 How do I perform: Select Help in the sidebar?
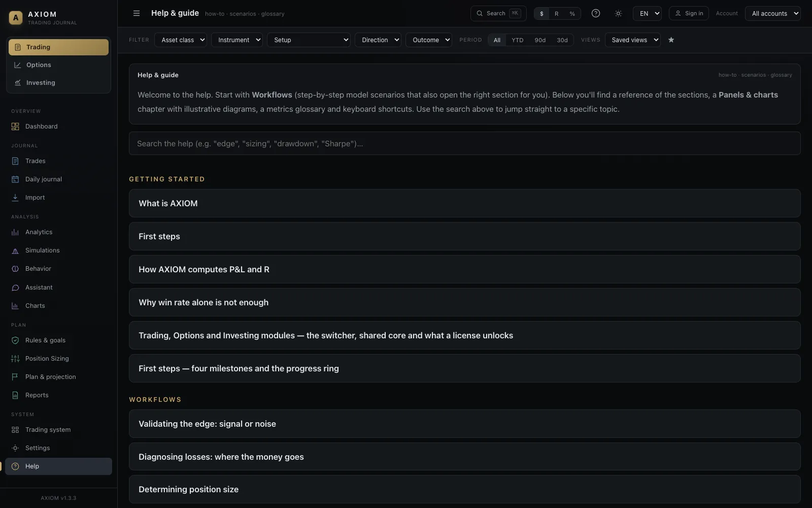point(58,466)
